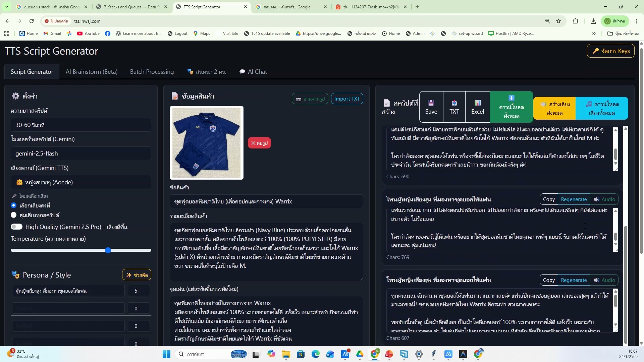Open the script length dropdown (30-60)
This screenshot has width=644, height=362.
pyautogui.click(x=80, y=125)
